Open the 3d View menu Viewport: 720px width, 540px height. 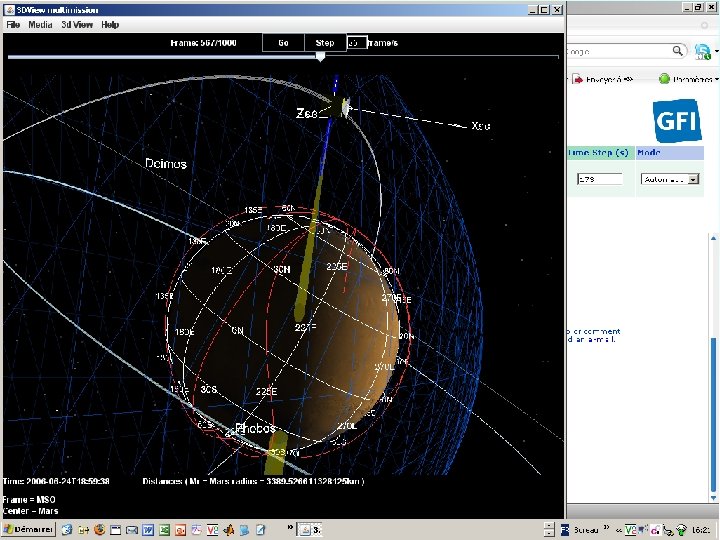[75, 24]
